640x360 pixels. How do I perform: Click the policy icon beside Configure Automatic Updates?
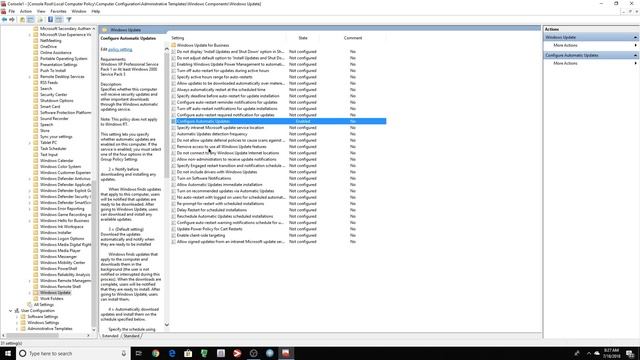(x=173, y=121)
